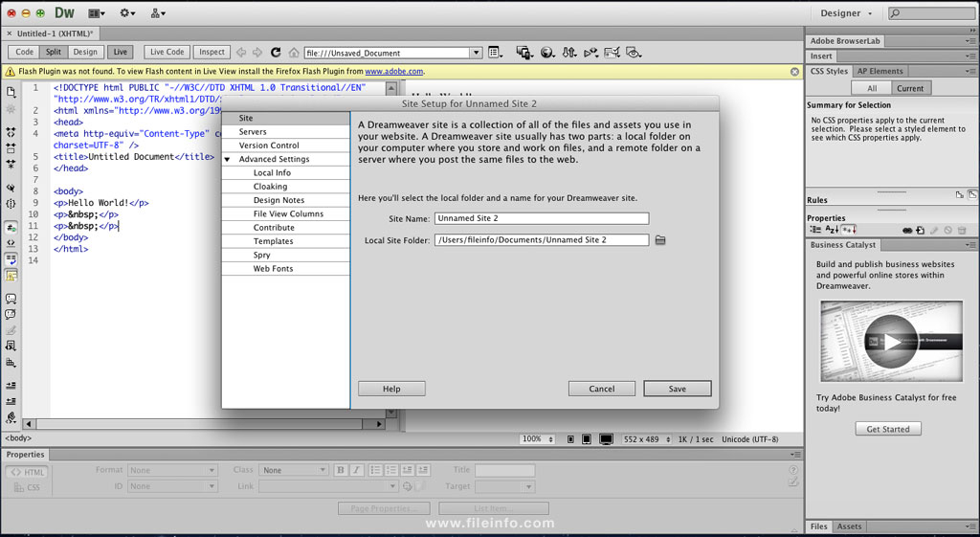Image resolution: width=980 pixels, height=537 pixels.
Task: Click the Cancel button in Site Setup
Action: 601,389
